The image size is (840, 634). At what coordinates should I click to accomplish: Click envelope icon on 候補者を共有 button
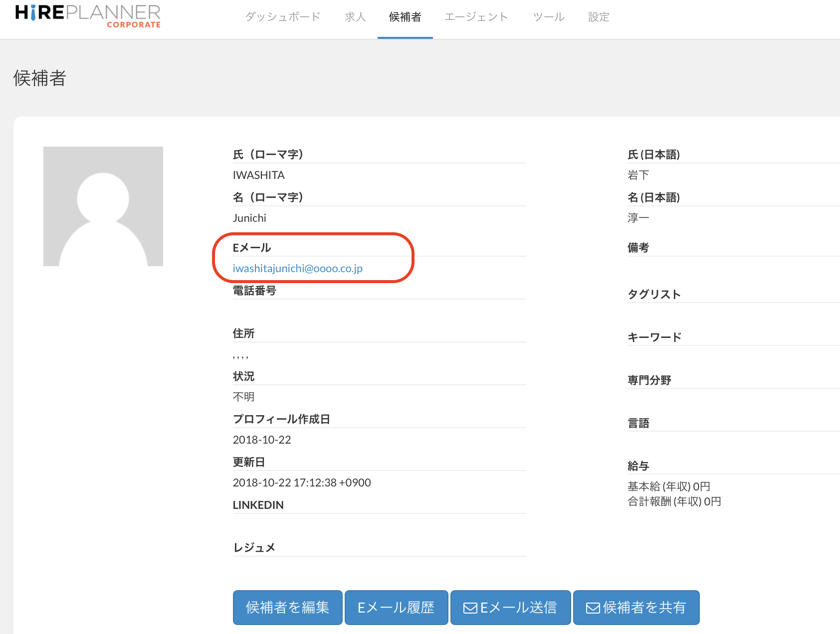[x=593, y=608]
